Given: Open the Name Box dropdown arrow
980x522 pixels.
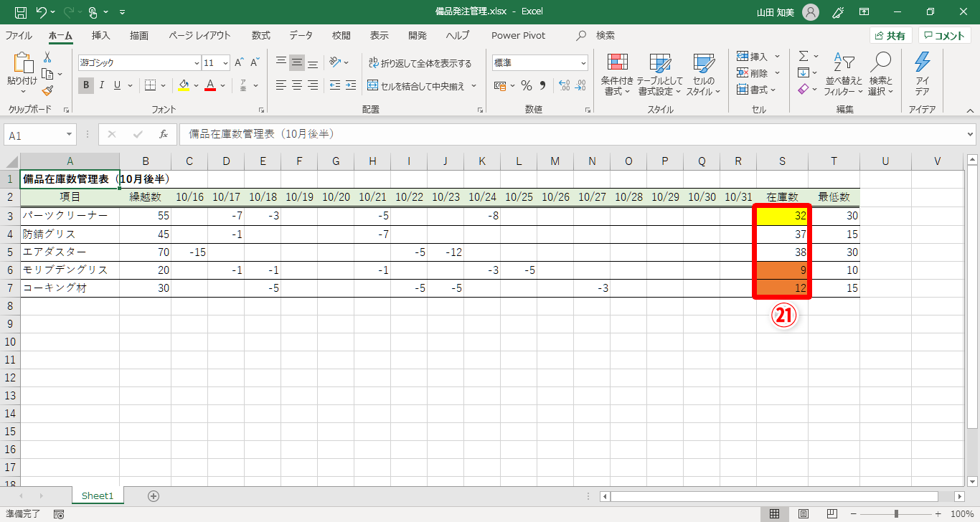Looking at the screenshot, I should [x=69, y=135].
